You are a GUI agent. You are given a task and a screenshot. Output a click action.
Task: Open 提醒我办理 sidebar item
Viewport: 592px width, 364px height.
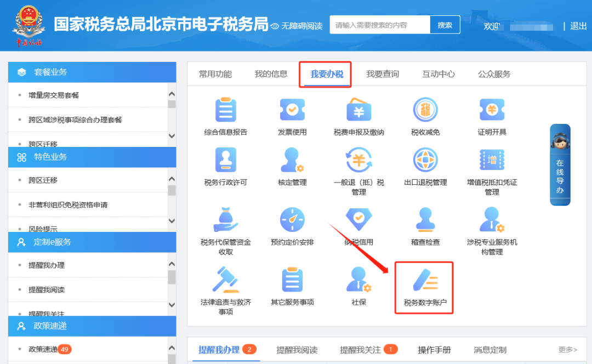point(47,265)
